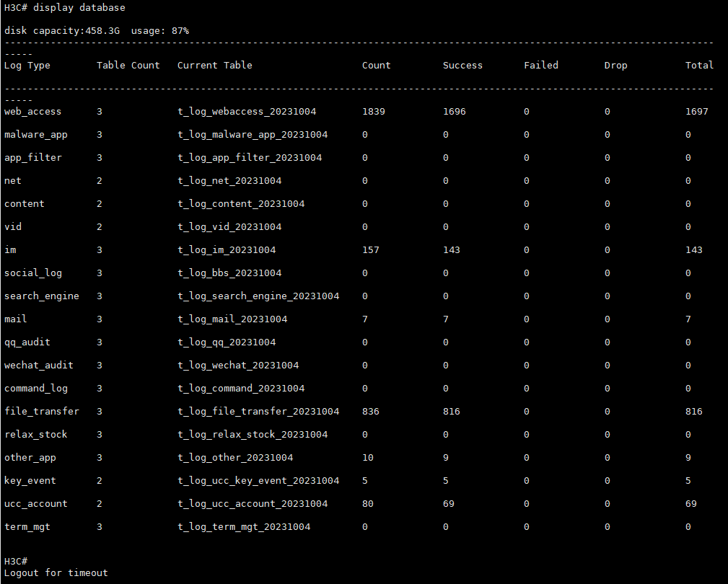Click table name t_log_bbs_20231004
The width and height of the screenshot is (728, 584).
click(x=229, y=273)
